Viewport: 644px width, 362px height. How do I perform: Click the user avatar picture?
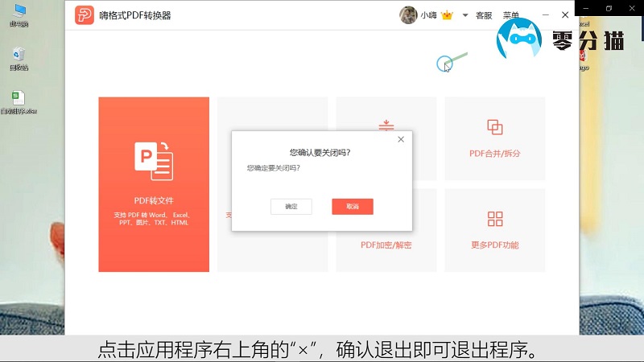[408, 15]
